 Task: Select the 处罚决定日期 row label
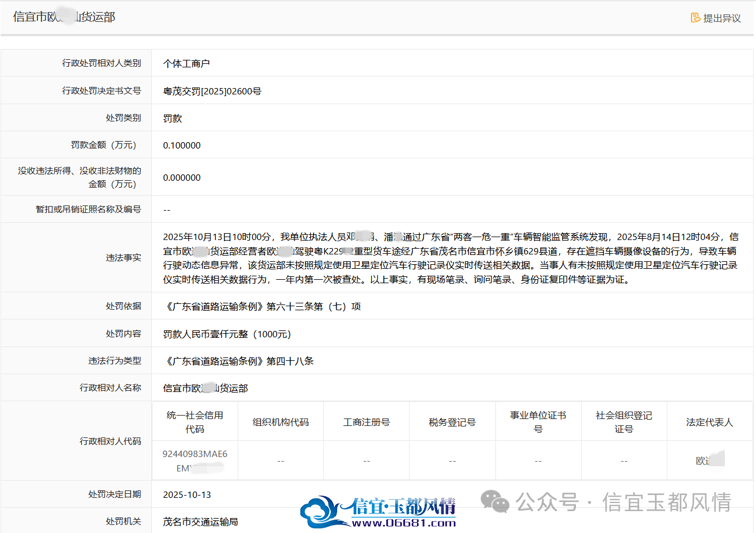pos(114,494)
